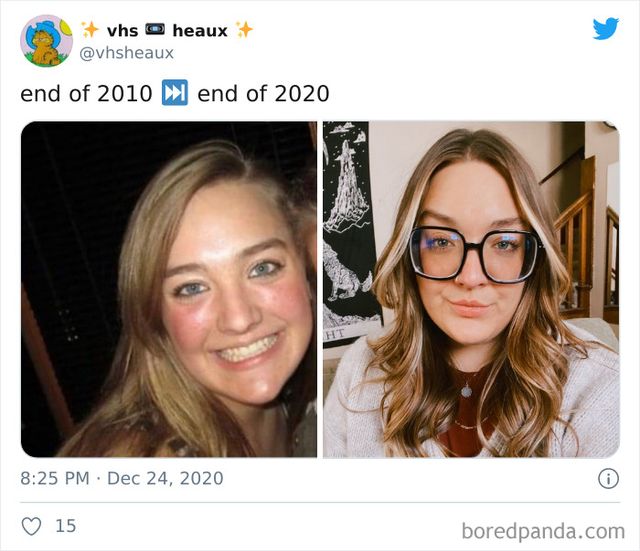Click the Twitter bird logo
Viewport: 640px width, 551px height.
pos(605,29)
